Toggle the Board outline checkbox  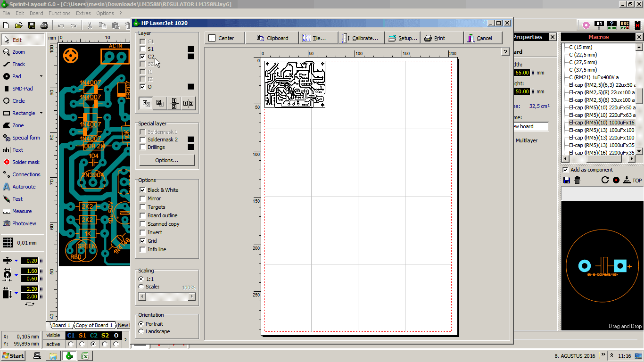click(x=143, y=215)
